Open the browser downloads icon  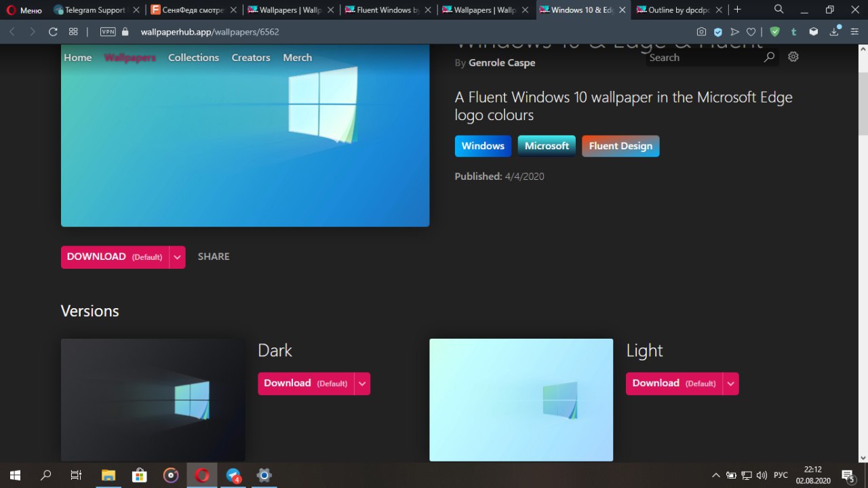pos(834,32)
